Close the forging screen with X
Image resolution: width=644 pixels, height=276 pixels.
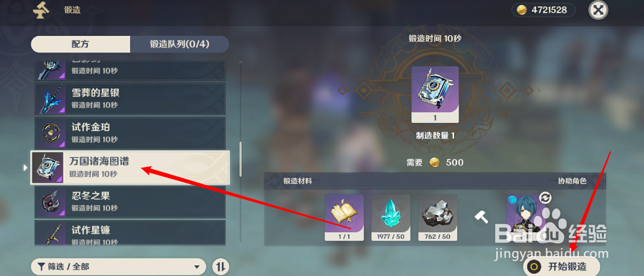pyautogui.click(x=598, y=10)
